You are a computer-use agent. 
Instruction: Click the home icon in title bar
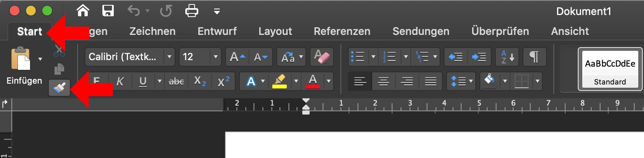click(83, 11)
